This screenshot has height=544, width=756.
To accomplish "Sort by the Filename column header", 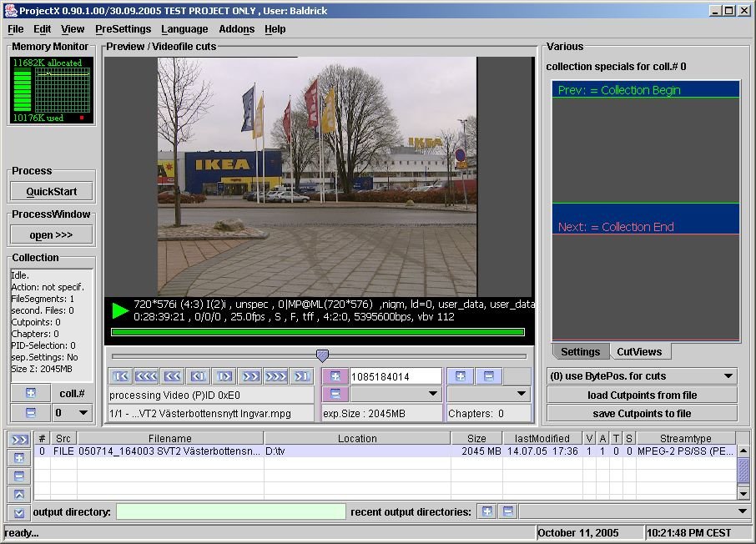I will [x=170, y=438].
